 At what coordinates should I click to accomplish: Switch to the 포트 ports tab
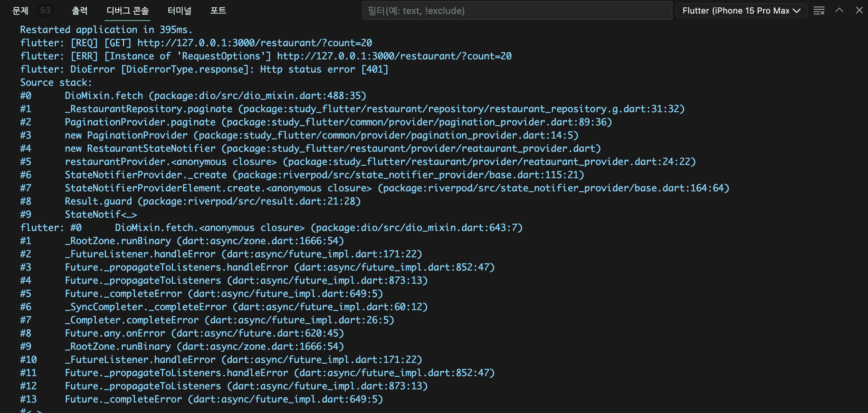(218, 10)
